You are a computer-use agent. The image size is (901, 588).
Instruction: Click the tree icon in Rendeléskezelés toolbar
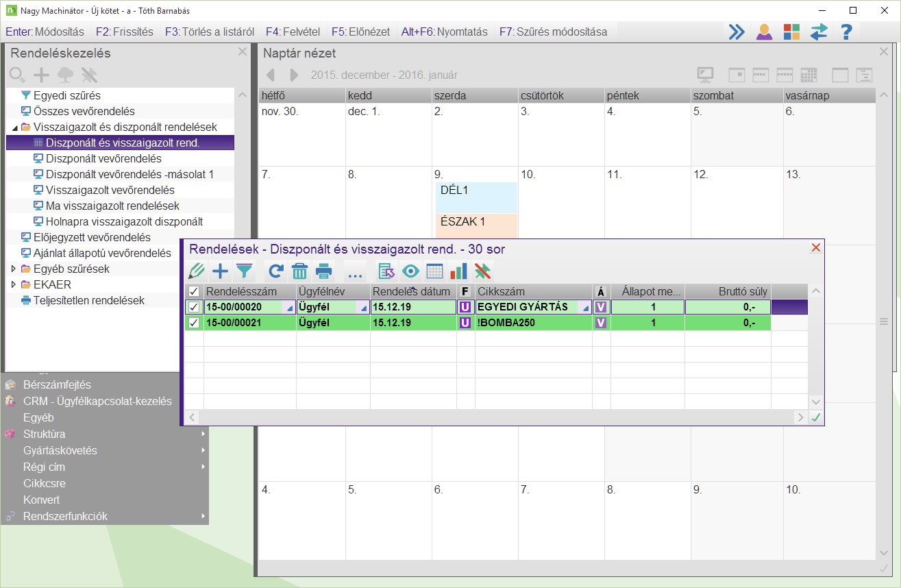click(x=65, y=75)
